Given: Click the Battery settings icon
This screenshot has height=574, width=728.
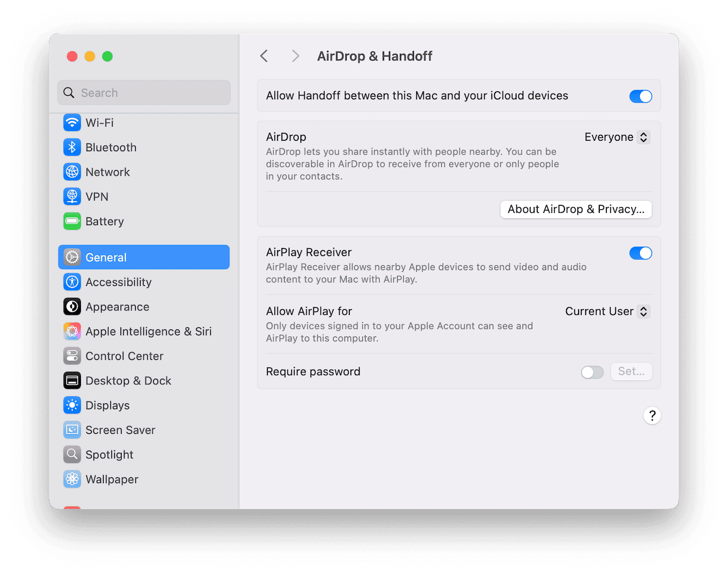Looking at the screenshot, I should pos(72,221).
